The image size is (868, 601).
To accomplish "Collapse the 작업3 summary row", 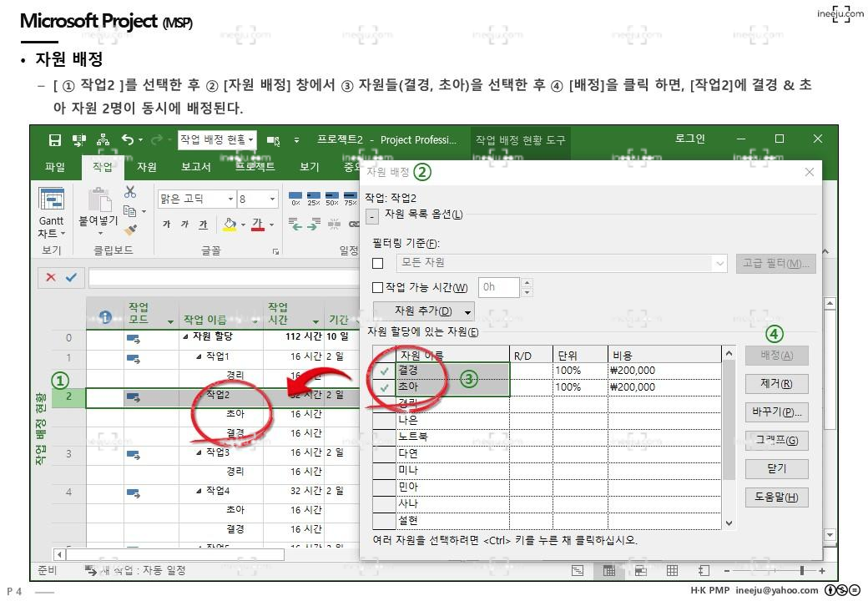I will pos(199,452).
